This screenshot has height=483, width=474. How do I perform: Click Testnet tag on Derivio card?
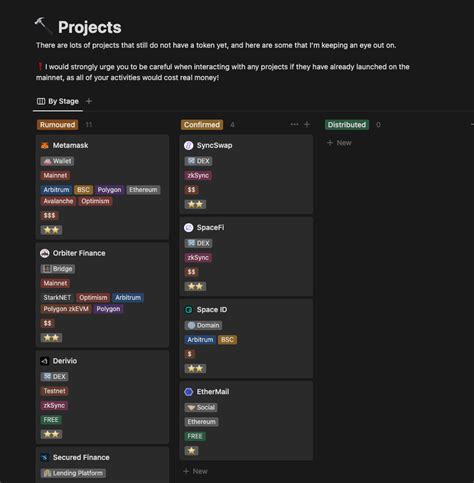[x=54, y=391]
